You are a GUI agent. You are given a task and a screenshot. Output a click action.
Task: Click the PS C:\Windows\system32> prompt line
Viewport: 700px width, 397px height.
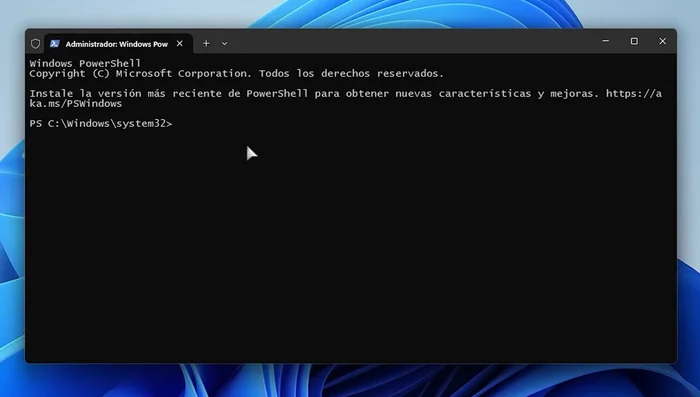coord(101,124)
